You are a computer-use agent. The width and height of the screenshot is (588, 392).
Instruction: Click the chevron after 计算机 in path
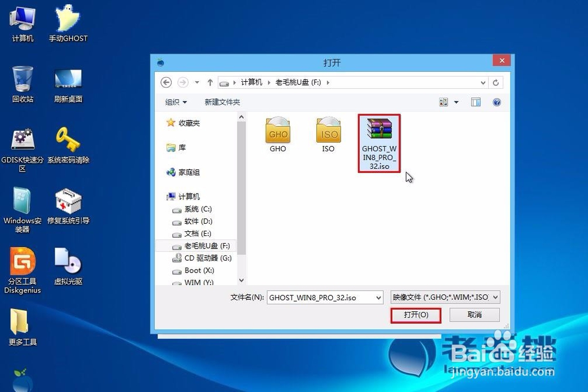[x=269, y=82]
